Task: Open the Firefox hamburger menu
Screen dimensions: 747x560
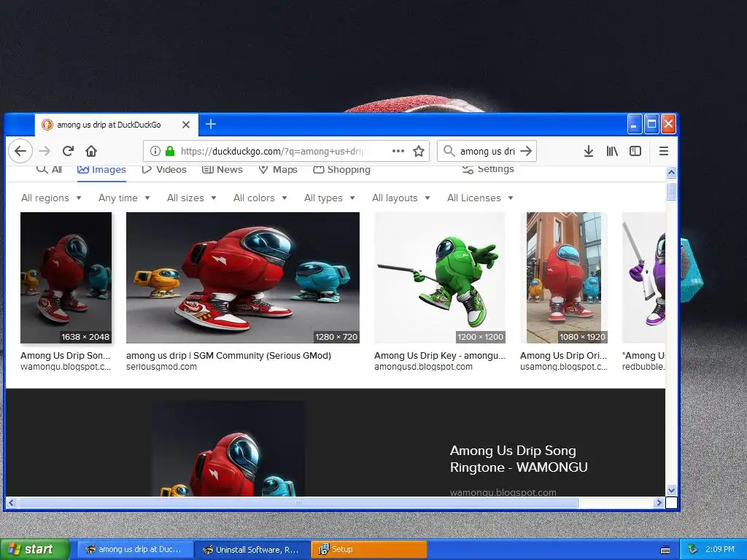Action: (x=664, y=151)
